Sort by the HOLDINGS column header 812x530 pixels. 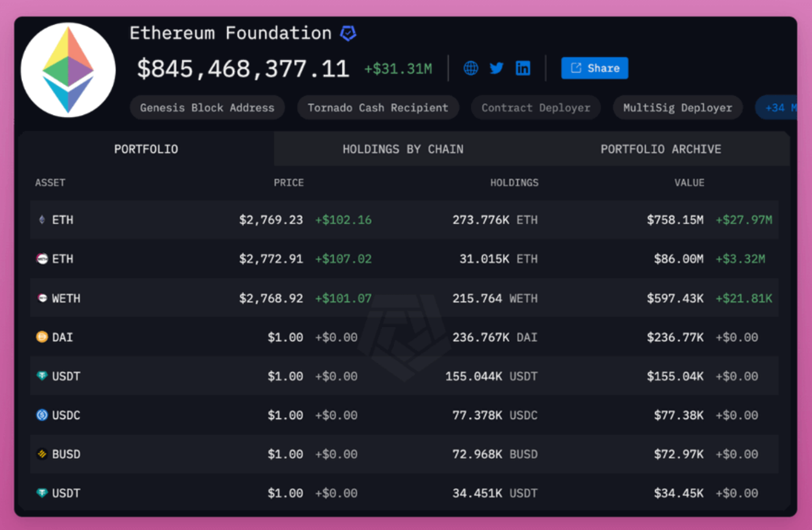pyautogui.click(x=514, y=182)
